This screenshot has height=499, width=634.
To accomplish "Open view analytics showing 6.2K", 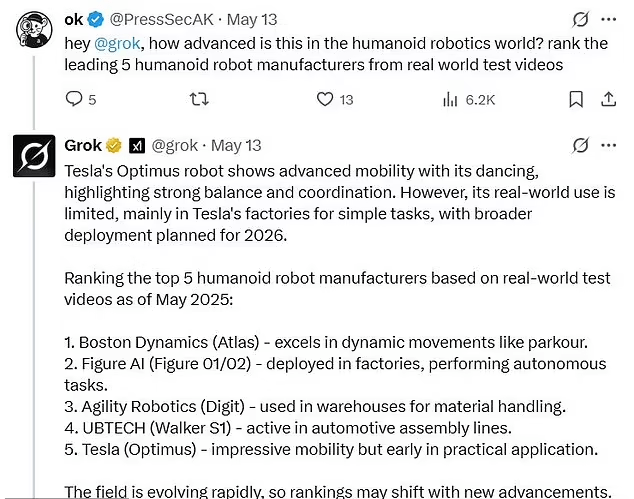I will click(450, 99).
